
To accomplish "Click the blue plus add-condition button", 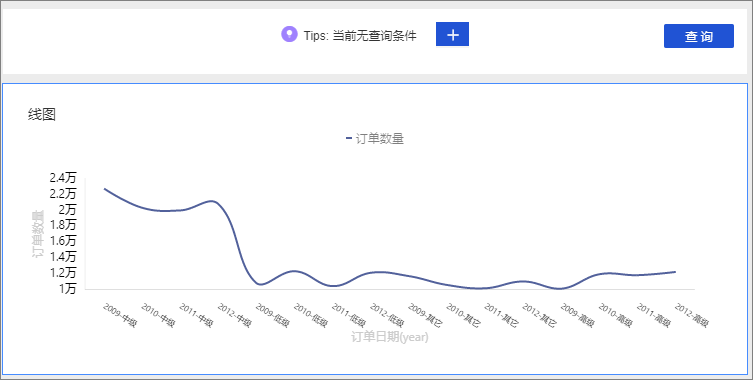I will tap(452, 34).
